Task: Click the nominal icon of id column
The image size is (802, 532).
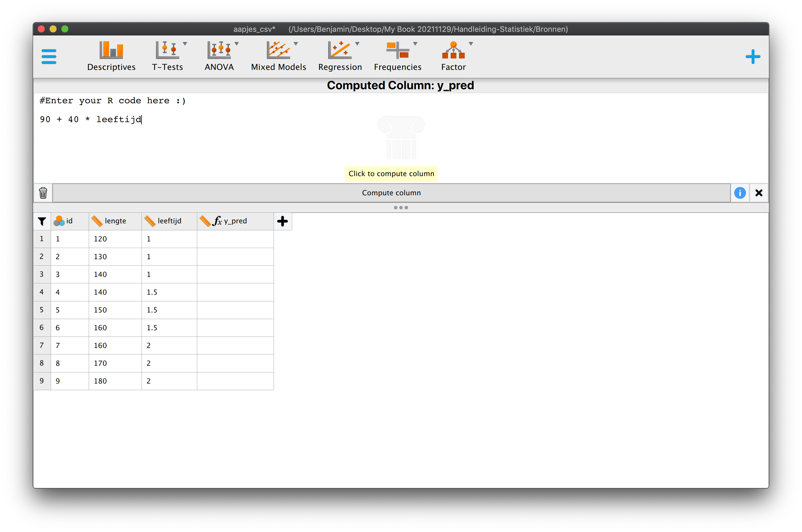Action: (x=59, y=221)
